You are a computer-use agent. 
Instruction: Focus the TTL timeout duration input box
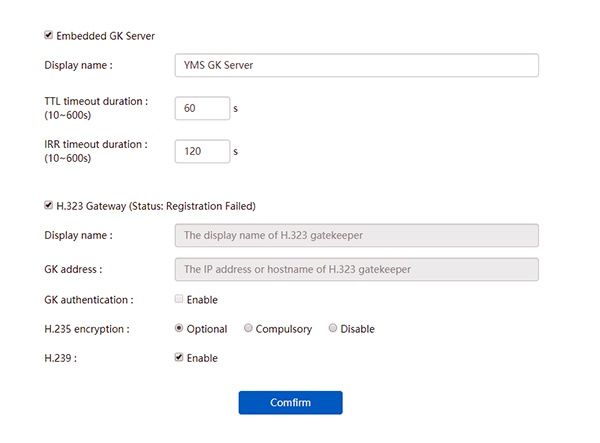pyautogui.click(x=202, y=107)
